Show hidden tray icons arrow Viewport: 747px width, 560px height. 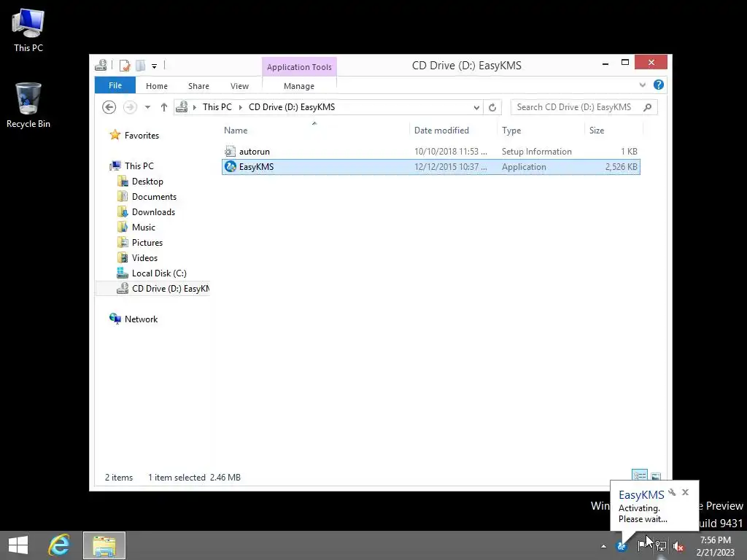[603, 546]
